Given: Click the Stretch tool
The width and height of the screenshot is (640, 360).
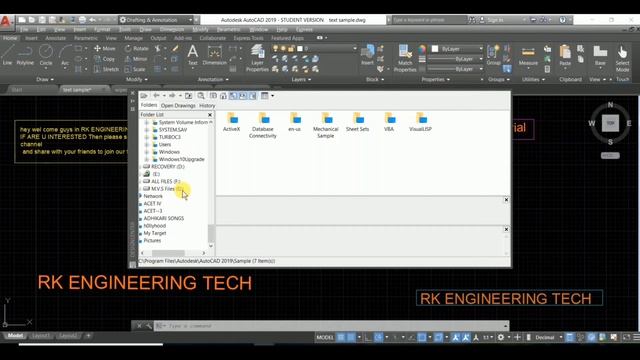Looking at the screenshot, I should [106, 69].
